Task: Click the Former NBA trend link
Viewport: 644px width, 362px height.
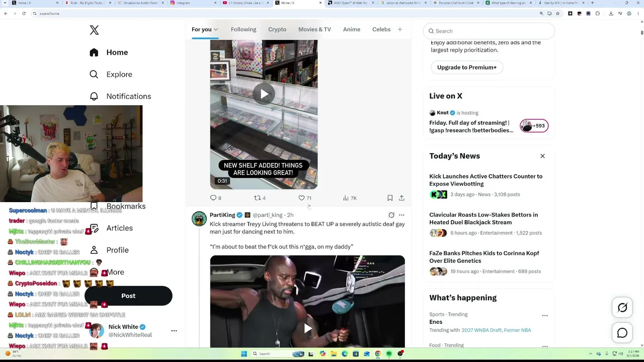Action: click(x=518, y=330)
